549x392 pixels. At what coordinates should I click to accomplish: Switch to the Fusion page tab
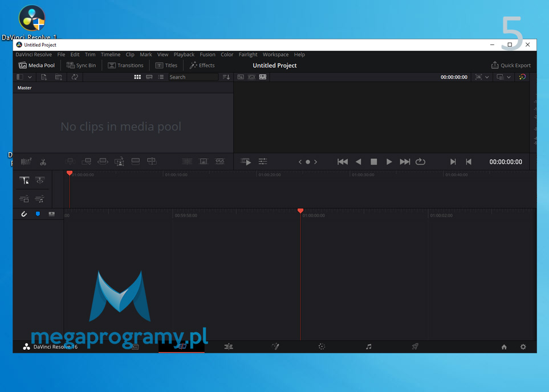pos(275,346)
